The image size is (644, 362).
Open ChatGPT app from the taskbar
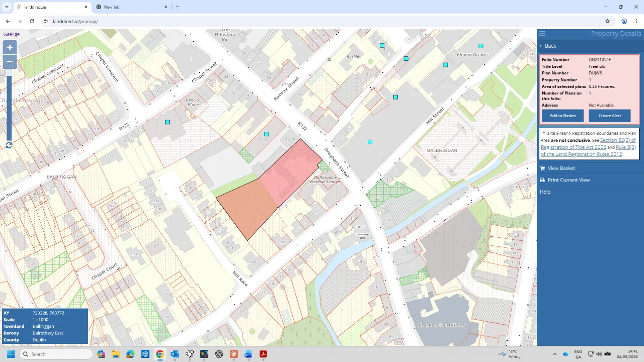219,354
